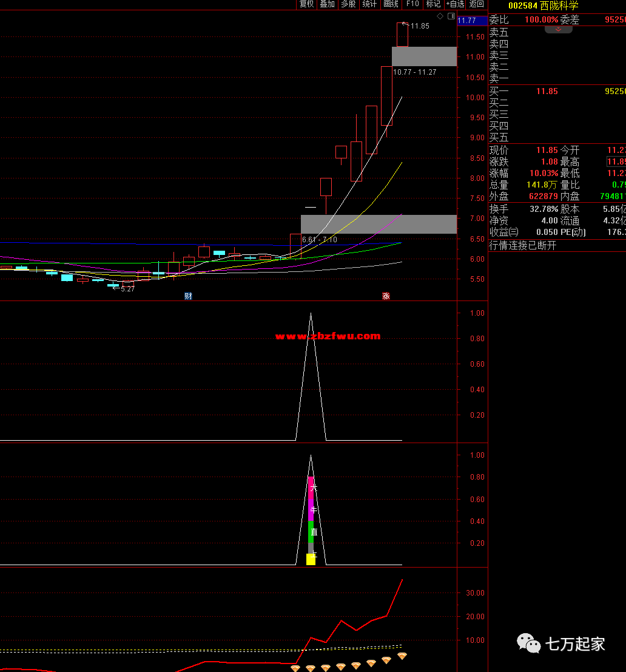Click the first orange diamond signal icon
The height and width of the screenshot is (672, 626).
pyautogui.click(x=295, y=668)
